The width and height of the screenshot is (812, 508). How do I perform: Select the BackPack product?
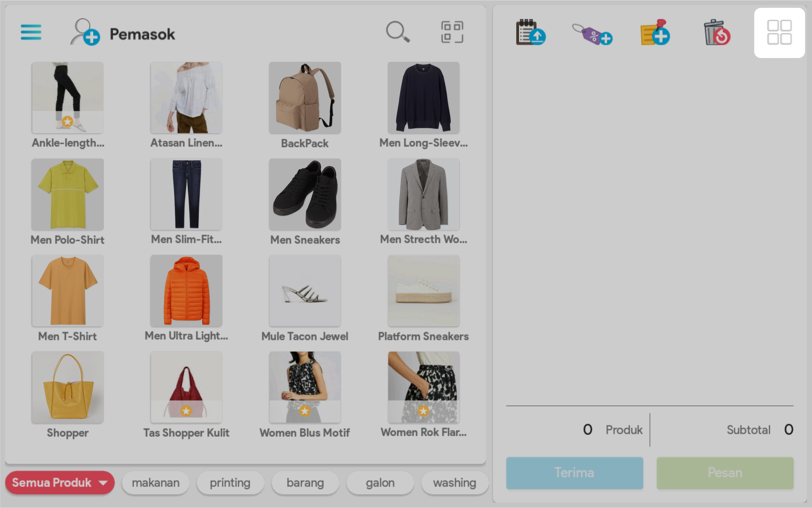point(304,98)
